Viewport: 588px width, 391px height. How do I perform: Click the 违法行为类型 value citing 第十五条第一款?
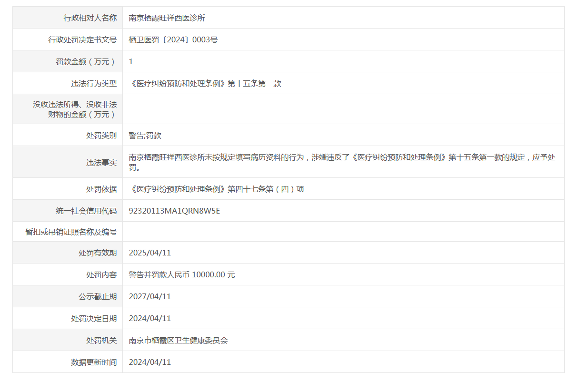click(205, 84)
